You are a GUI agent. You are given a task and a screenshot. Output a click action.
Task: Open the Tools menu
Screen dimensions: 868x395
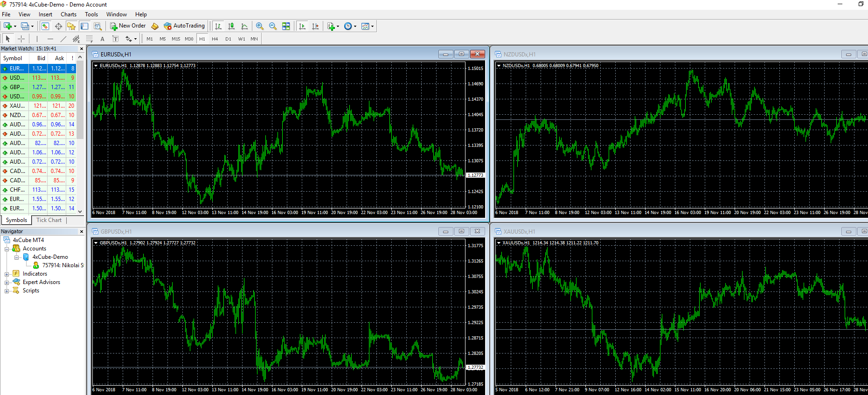[91, 14]
